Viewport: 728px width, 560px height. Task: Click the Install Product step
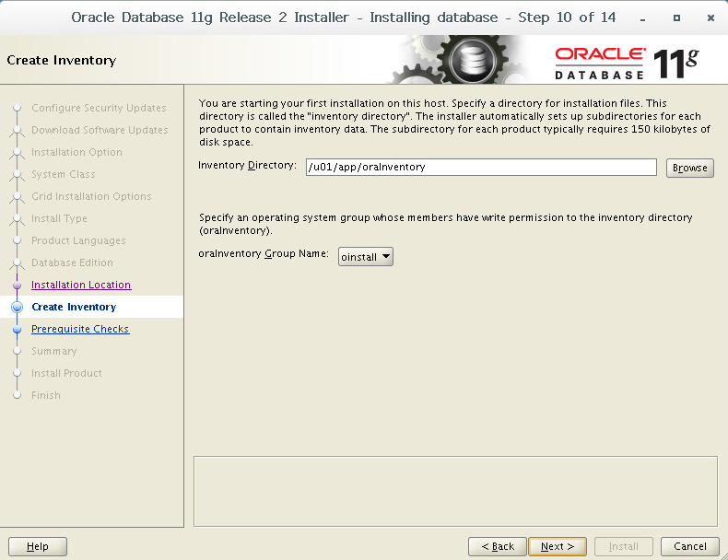click(x=67, y=374)
